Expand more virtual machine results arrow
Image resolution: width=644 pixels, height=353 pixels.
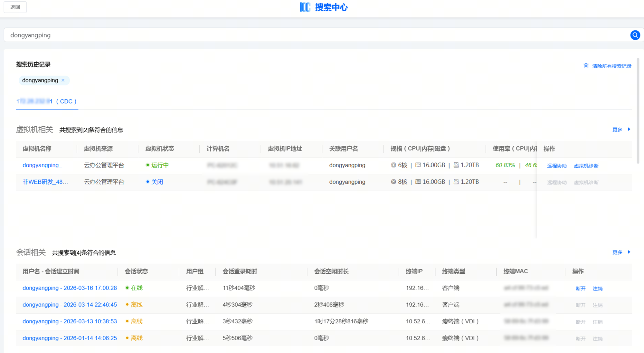(629, 129)
